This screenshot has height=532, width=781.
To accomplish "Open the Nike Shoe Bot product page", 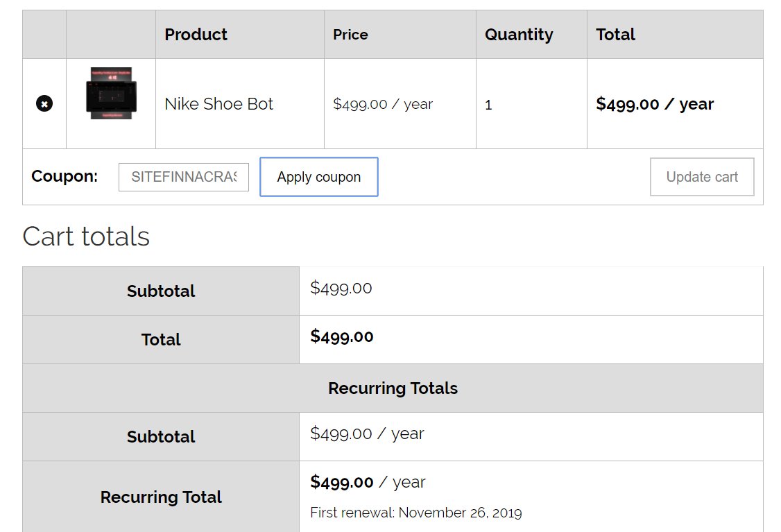I will click(219, 104).
